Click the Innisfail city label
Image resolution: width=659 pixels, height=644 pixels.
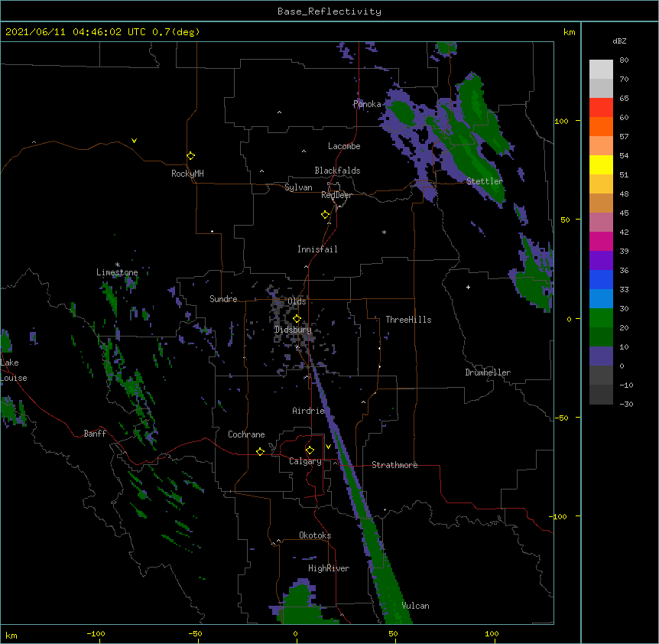(x=317, y=249)
